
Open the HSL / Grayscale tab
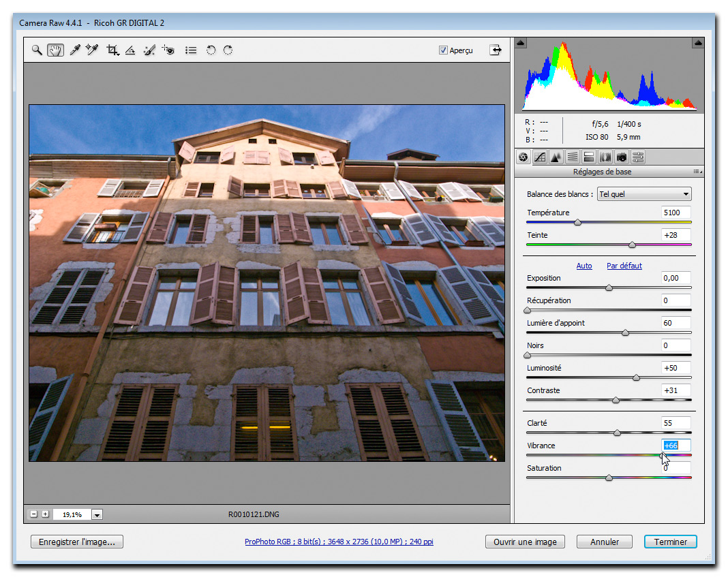[573, 157]
